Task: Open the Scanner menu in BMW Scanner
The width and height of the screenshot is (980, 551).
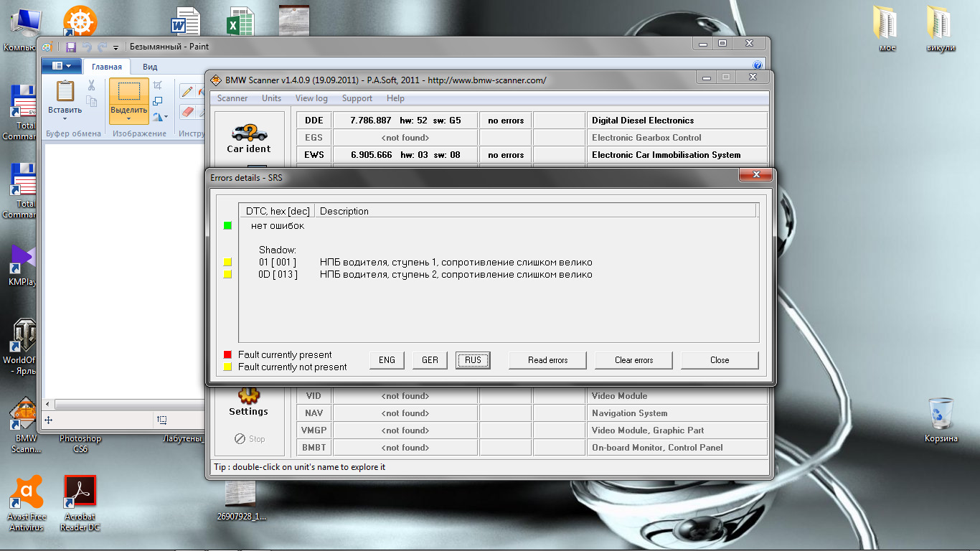Action: coord(232,98)
